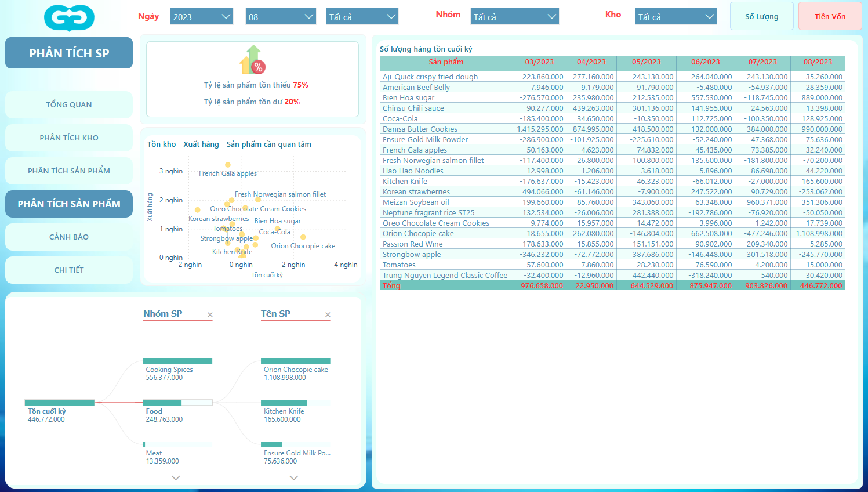Select Hao Hao Noodles row
868x492 pixels.
coord(612,171)
